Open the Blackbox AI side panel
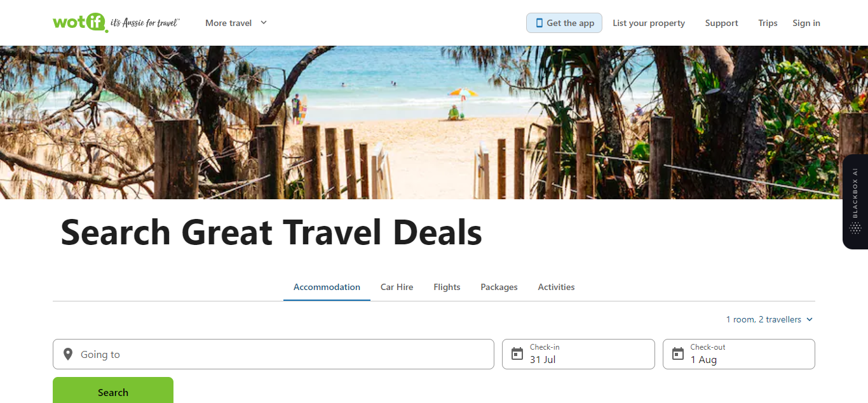868x403 pixels. coord(855,202)
